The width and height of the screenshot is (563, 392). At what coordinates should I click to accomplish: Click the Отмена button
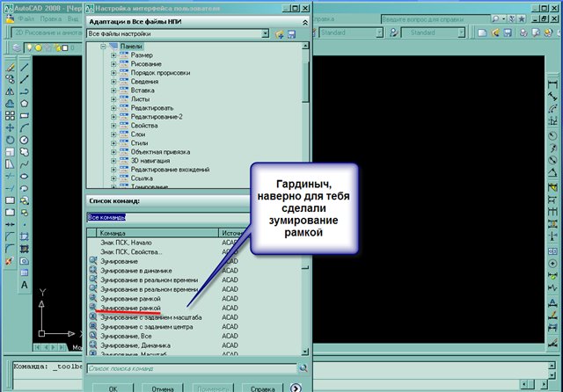pos(161,387)
